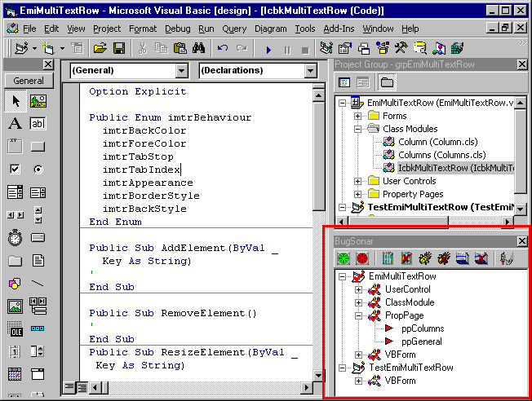Click the Find binoculars icon
532x401 pixels.
pos(198,48)
